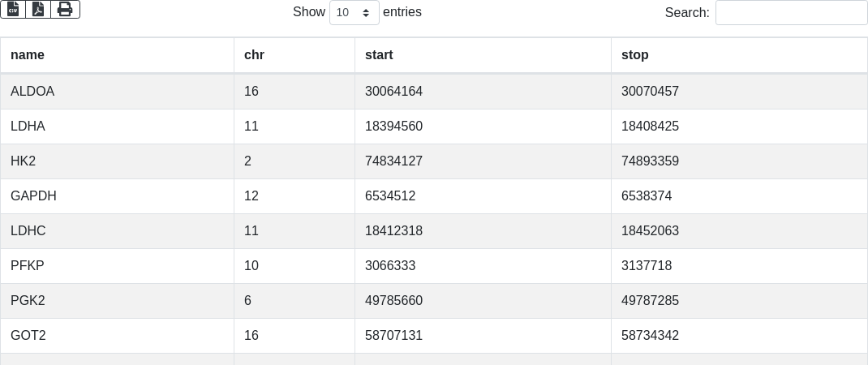868x365 pixels.
Task: Click start value 30064164
Action: point(393,92)
